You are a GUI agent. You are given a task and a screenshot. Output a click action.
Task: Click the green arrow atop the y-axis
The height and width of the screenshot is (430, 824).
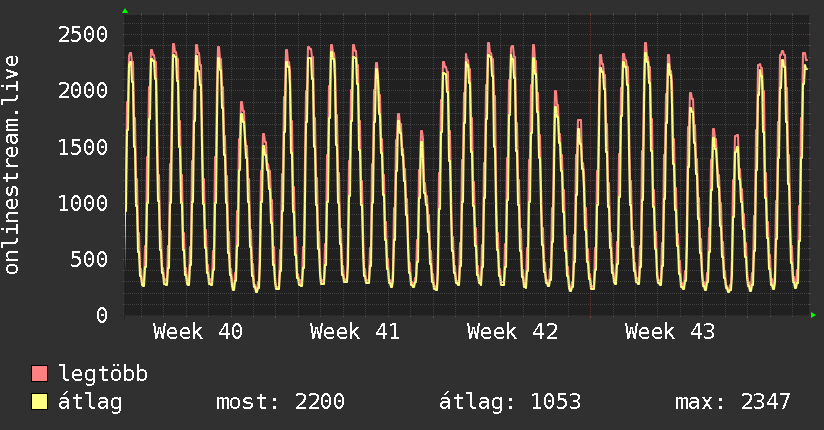click(x=125, y=11)
